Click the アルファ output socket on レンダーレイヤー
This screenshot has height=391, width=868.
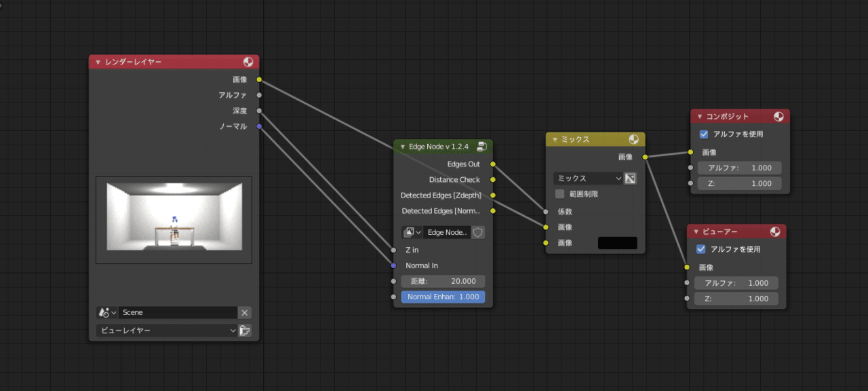pos(259,95)
